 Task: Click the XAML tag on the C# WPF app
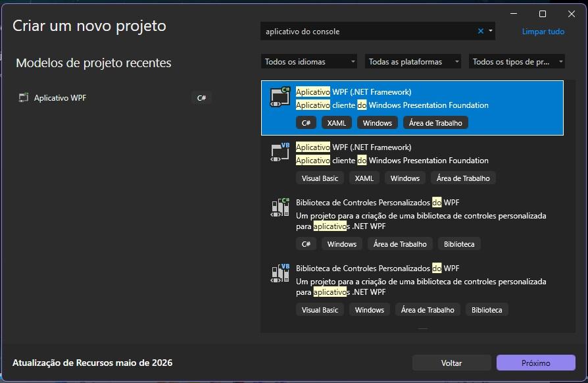point(336,122)
